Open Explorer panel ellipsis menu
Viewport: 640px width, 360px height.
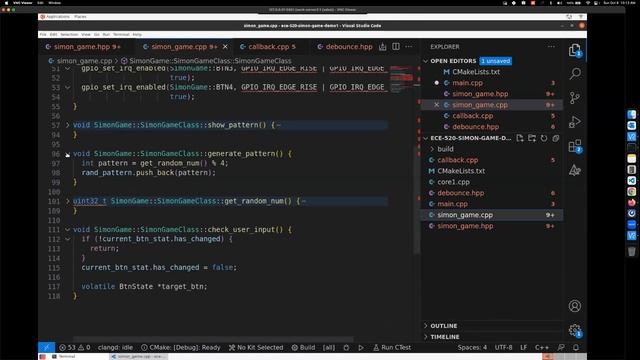[551, 47]
